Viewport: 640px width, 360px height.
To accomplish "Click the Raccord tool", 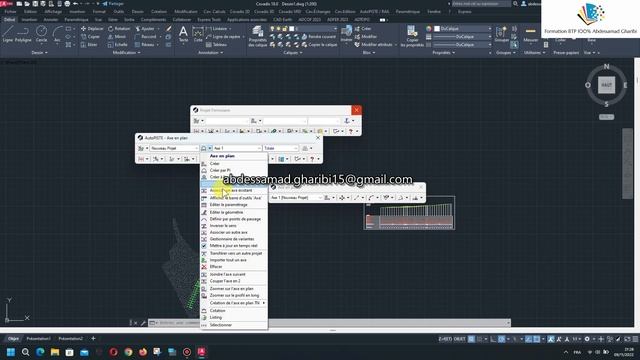I will pyautogui.click(x=145, y=37).
